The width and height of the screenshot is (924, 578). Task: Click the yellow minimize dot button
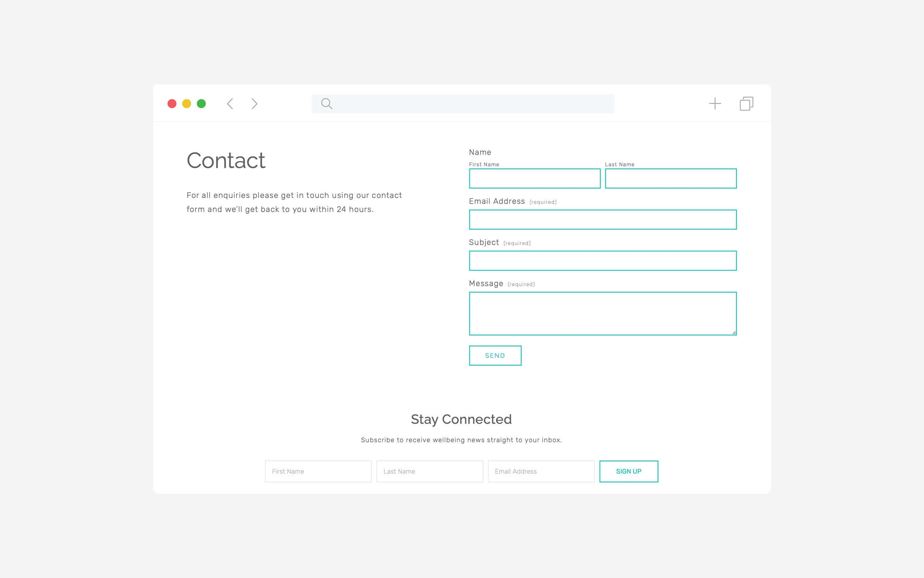pos(186,103)
